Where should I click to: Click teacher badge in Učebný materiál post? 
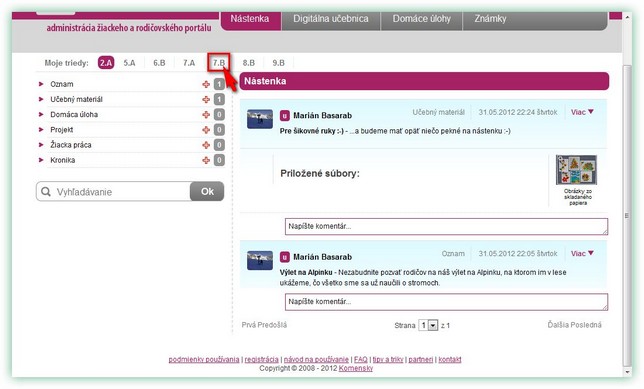(x=285, y=116)
